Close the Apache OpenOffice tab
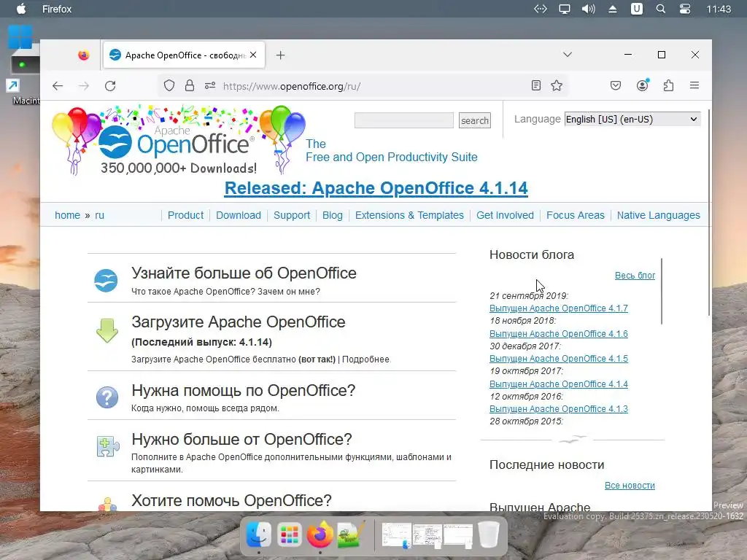This screenshot has width=747, height=560. [x=253, y=55]
